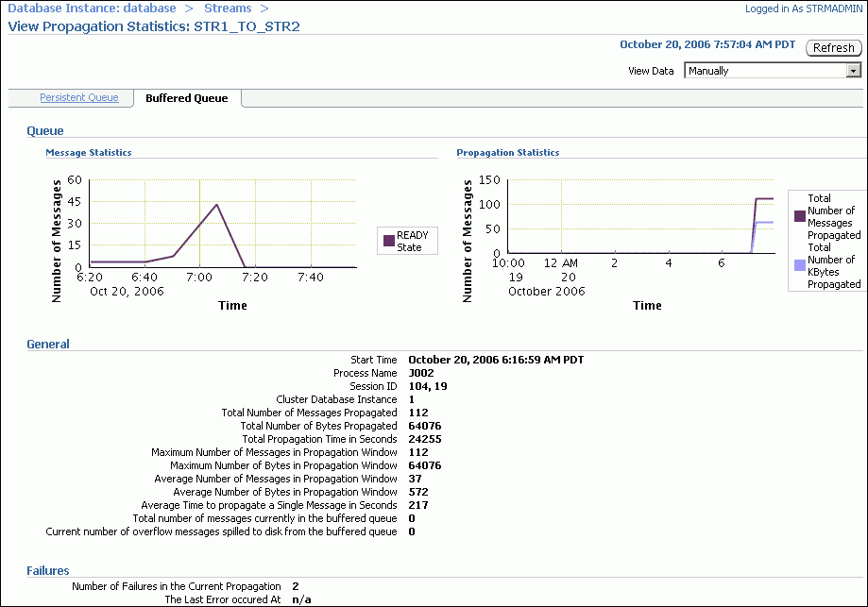Select a different View Data option

(765, 69)
